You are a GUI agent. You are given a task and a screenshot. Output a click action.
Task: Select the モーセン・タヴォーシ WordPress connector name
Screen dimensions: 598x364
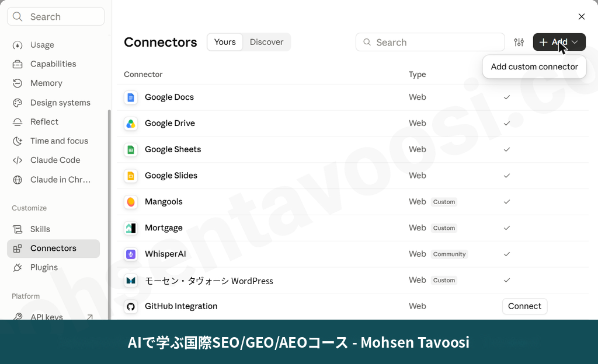pos(209,281)
